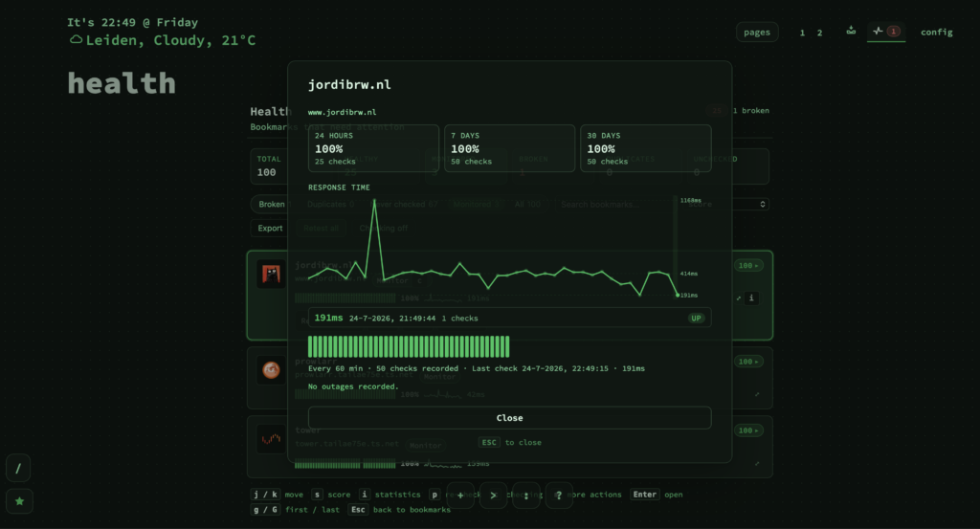Viewport: 980px width, 529px height.
Task: Click the Close button in the dialog
Action: [509, 418]
